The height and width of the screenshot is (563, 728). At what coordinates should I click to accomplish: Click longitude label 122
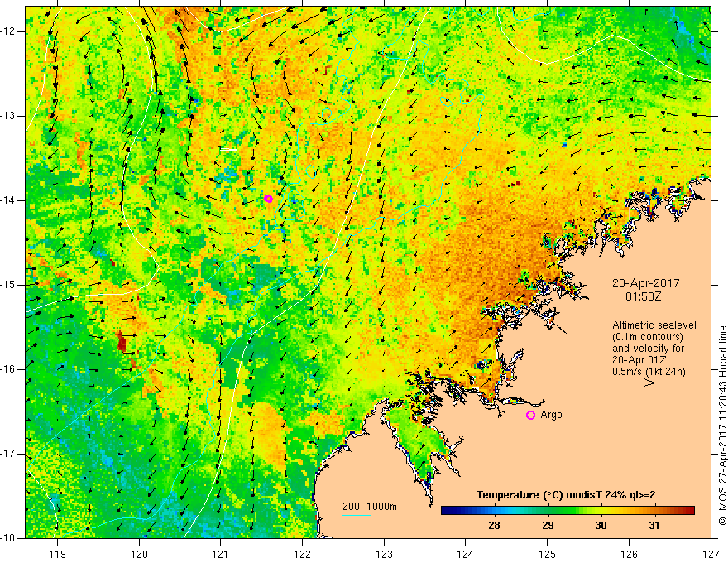coord(302,554)
